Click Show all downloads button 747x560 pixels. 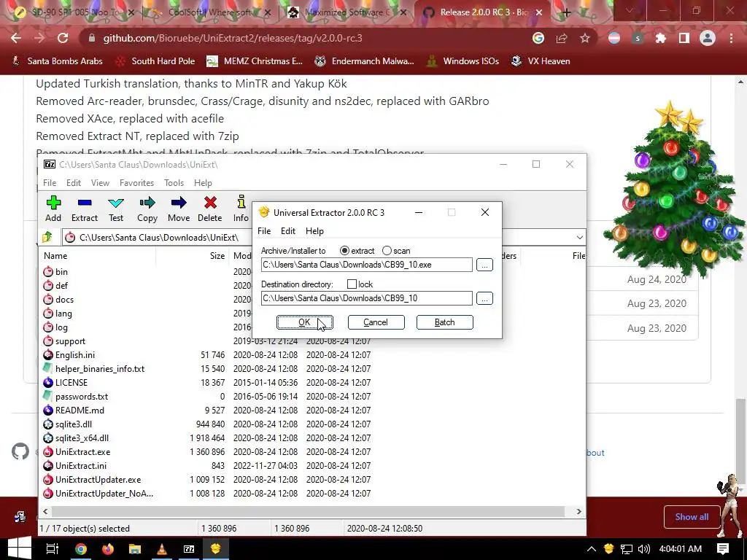click(692, 517)
